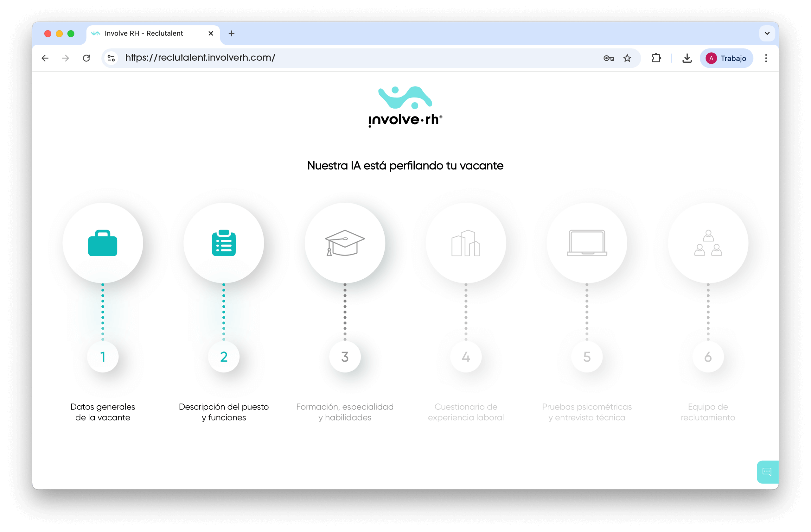Open the downloads icon in toolbar
Screen dimensions: 811x532
click(687, 58)
